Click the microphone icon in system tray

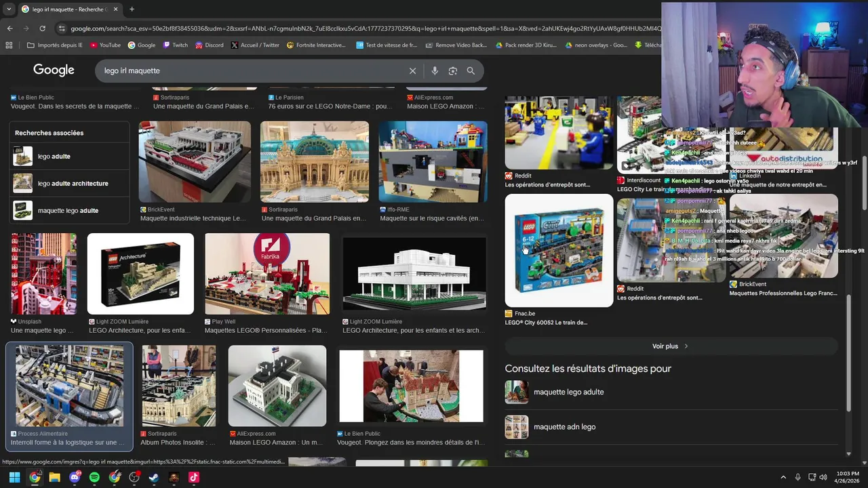(x=797, y=477)
